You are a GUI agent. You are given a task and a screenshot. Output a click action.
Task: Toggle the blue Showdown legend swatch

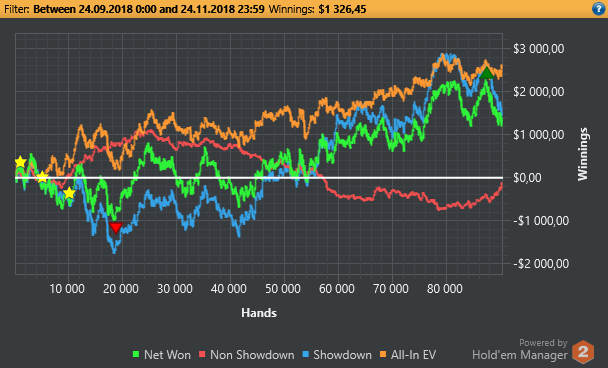click(306, 354)
